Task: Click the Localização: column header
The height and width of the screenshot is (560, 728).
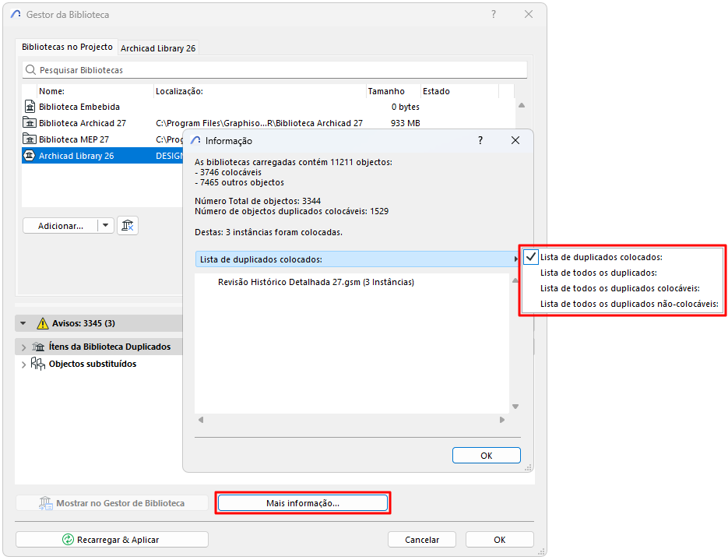Action: [260, 91]
